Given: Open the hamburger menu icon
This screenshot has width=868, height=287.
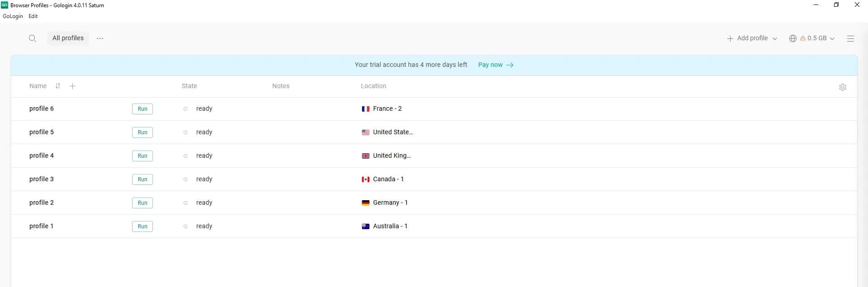Looking at the screenshot, I should coord(850,38).
